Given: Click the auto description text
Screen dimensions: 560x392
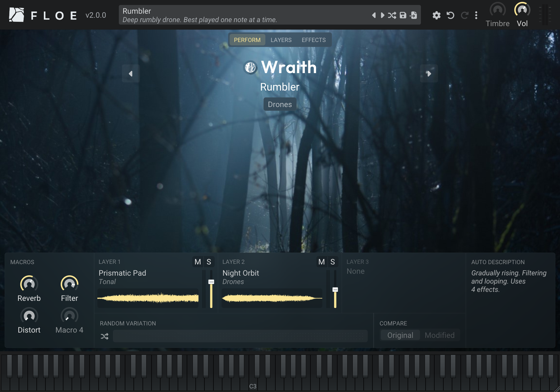Looking at the screenshot, I should [x=509, y=281].
